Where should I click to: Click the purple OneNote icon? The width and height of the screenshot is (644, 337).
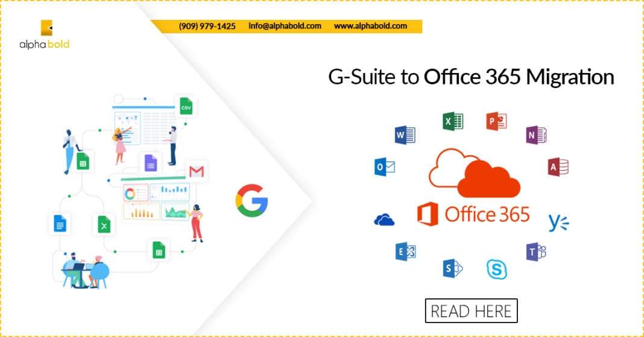pos(535,135)
